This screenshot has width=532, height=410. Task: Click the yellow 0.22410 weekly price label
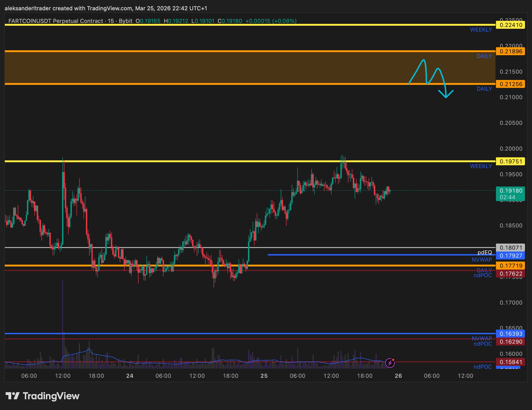point(510,25)
